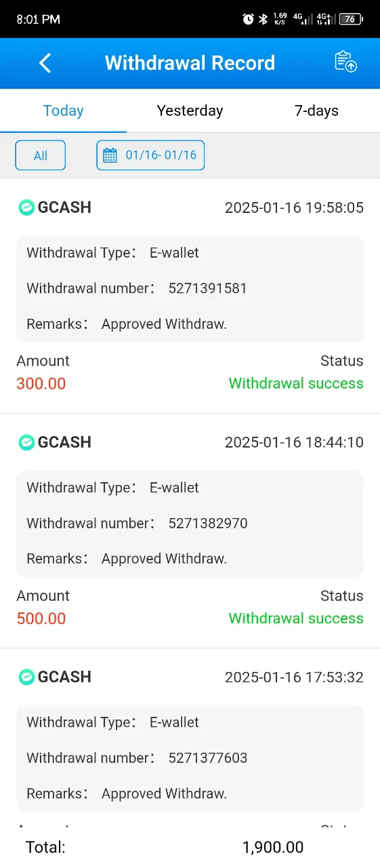The image size is (380, 868).
Task: Tap the back arrow icon
Action: click(45, 63)
